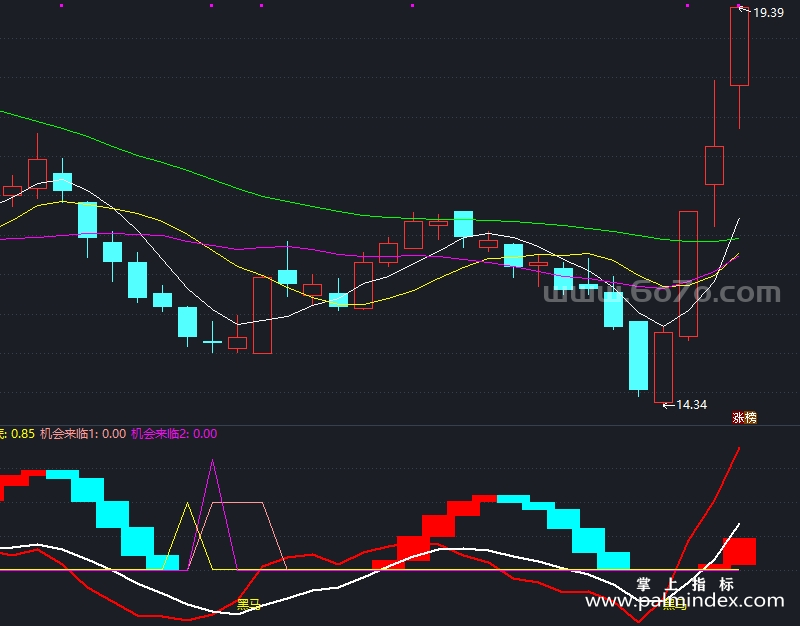Click the 0.85 indicator value

click(x=23, y=434)
